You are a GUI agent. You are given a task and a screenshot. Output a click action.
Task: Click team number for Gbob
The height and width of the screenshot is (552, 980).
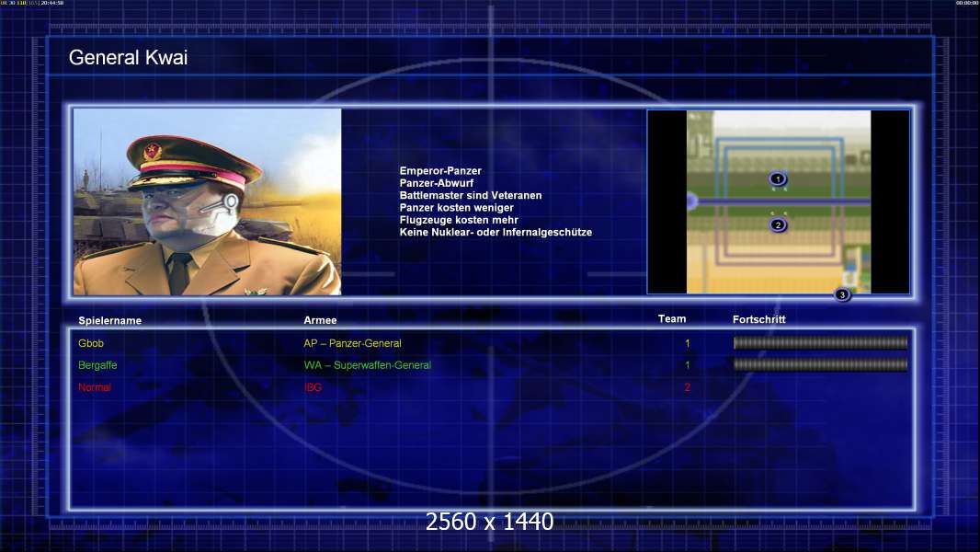(x=688, y=343)
